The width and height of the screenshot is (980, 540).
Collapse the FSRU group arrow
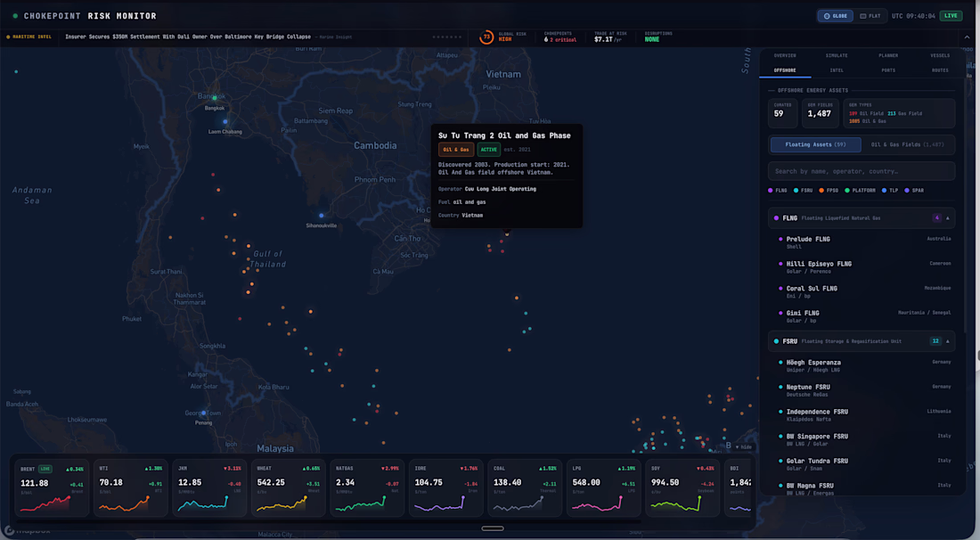pos(948,341)
